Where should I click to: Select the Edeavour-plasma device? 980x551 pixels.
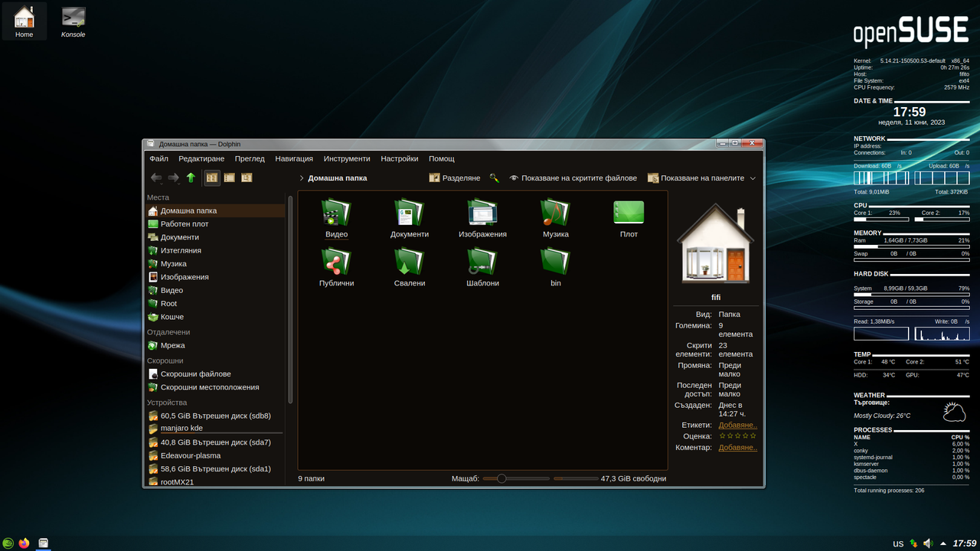click(215, 455)
